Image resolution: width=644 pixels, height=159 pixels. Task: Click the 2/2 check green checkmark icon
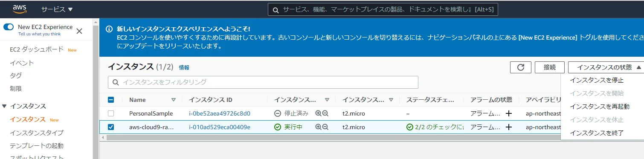pos(410,127)
